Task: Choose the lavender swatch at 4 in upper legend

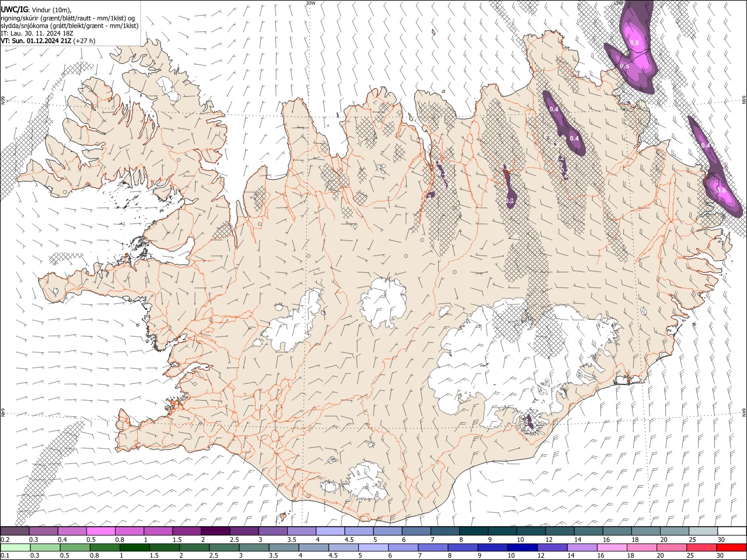Action: pyautogui.click(x=330, y=531)
